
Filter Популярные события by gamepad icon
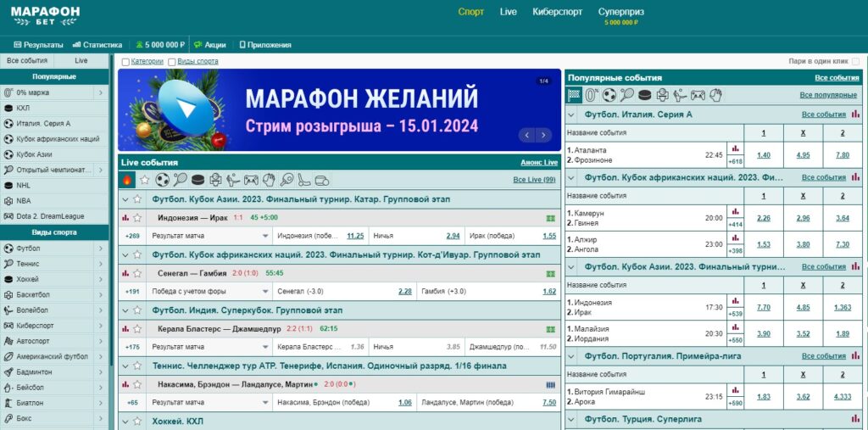pos(698,95)
